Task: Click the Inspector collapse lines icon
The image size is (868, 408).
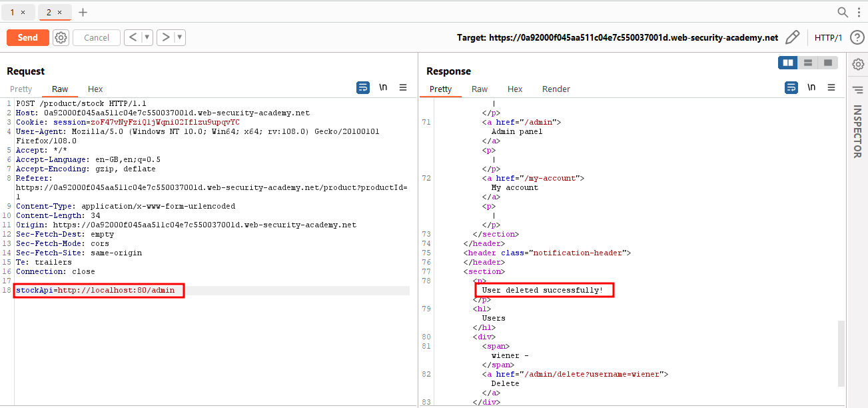Action: 858,89
